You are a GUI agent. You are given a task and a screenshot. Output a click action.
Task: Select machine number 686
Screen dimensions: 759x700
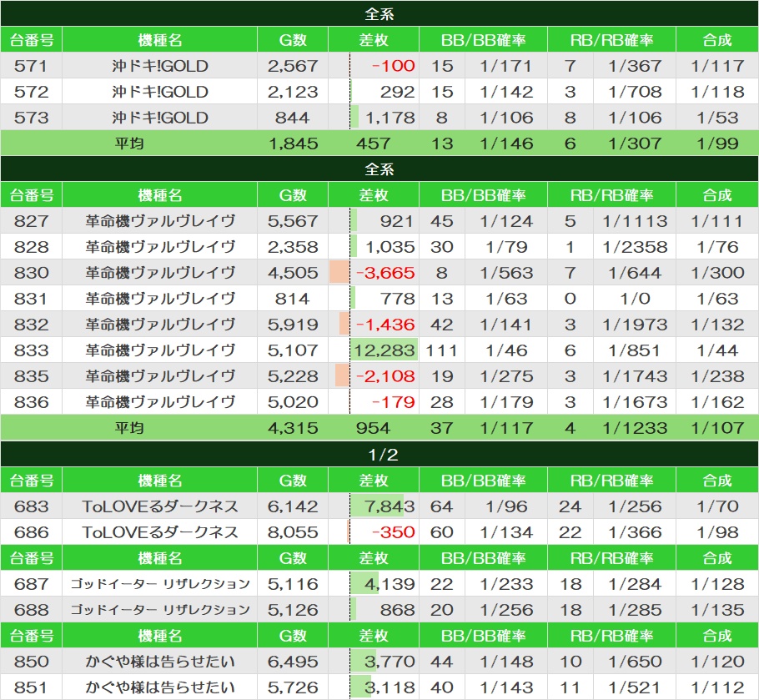point(31,532)
